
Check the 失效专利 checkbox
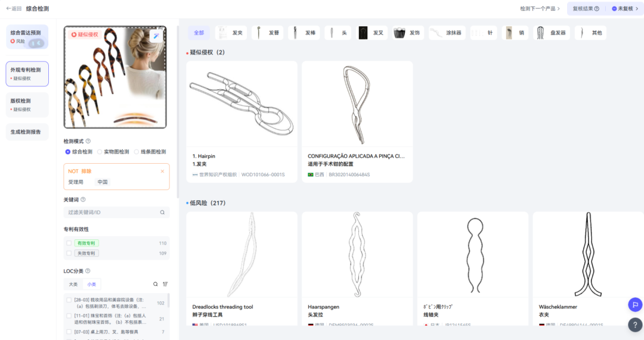click(69, 254)
